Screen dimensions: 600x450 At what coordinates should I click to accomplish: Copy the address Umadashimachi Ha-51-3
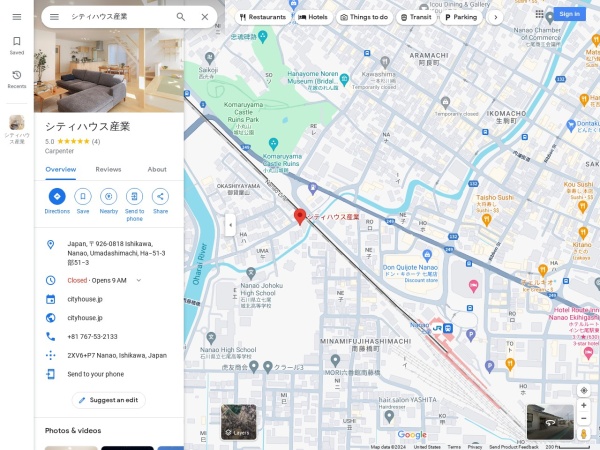[109, 253]
